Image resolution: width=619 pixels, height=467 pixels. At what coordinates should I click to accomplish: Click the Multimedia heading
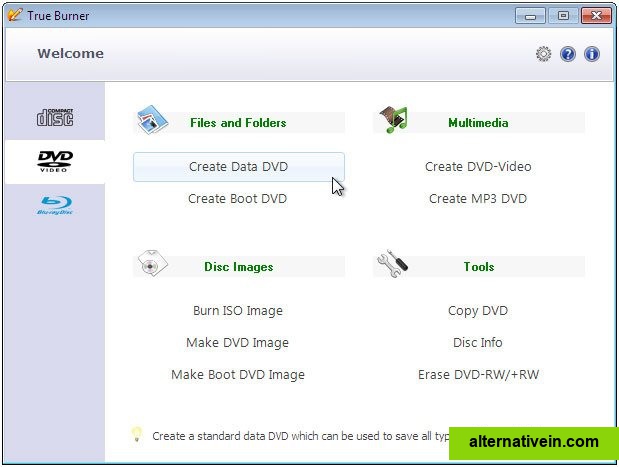pos(478,123)
